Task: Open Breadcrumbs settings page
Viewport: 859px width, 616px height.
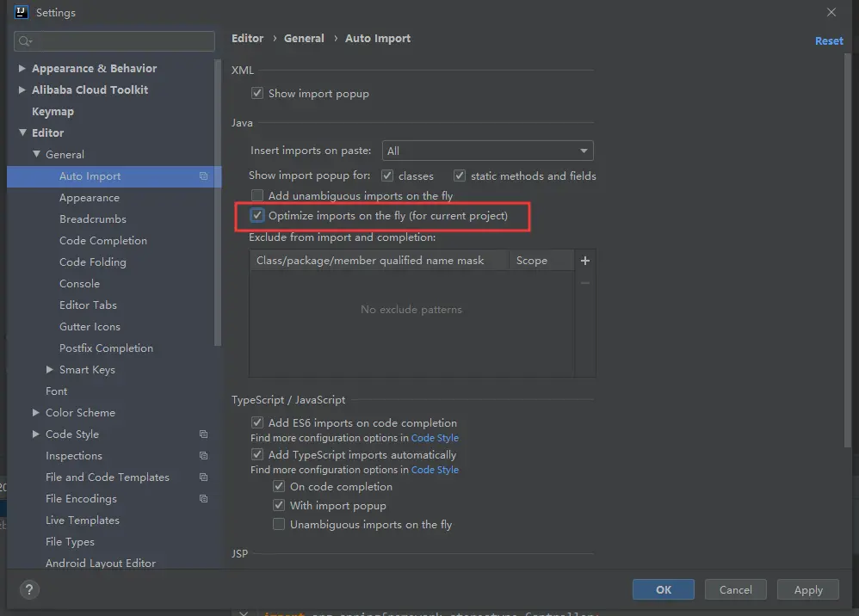Action: point(93,219)
